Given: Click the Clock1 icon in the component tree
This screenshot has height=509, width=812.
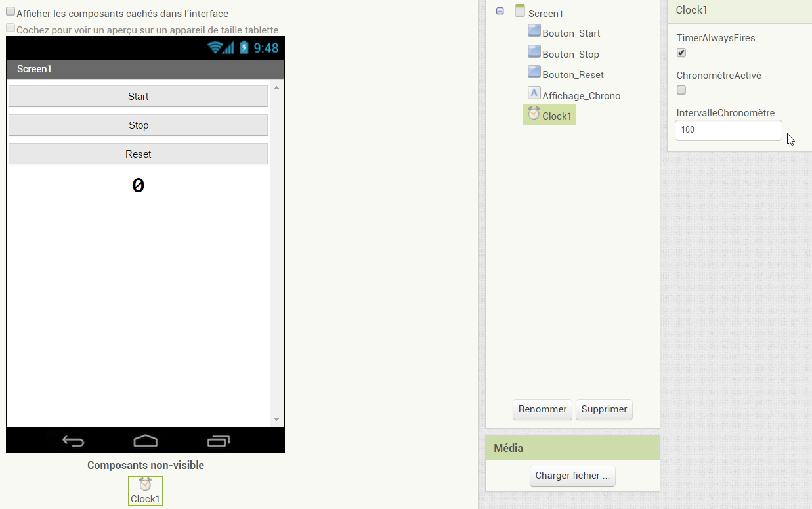Looking at the screenshot, I should click(x=534, y=114).
